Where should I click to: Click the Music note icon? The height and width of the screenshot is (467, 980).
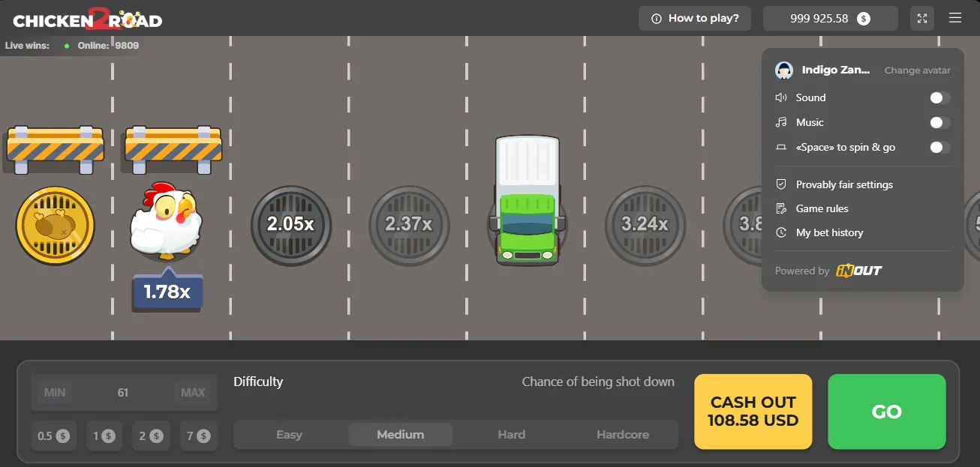coord(781,122)
